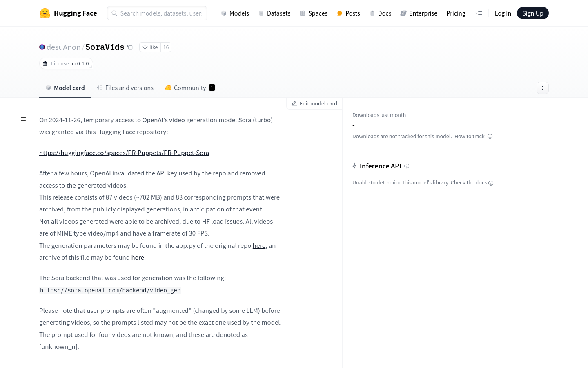
Task: Click the Hugging Face brand name
Action: point(75,13)
